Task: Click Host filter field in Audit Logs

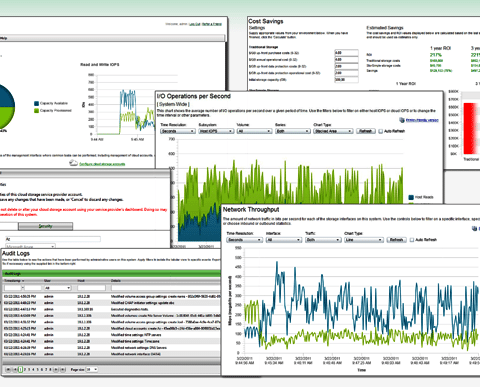Action: pyautogui.click(x=91, y=288)
